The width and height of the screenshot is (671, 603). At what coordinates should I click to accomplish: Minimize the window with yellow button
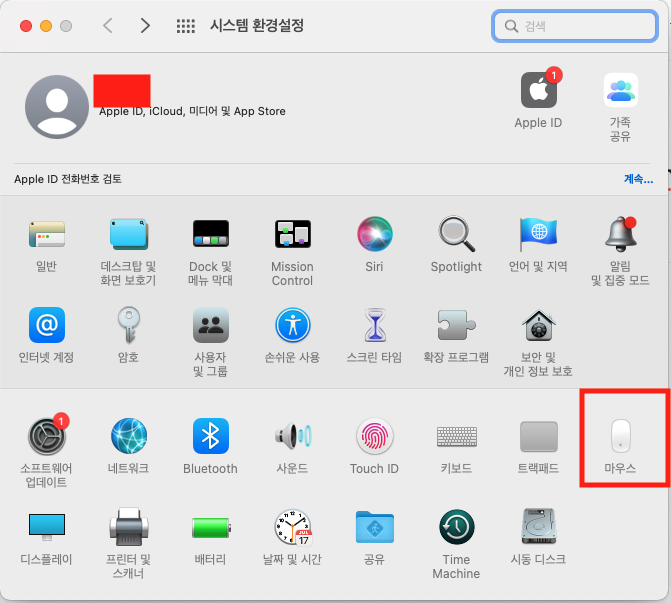[x=46, y=26]
